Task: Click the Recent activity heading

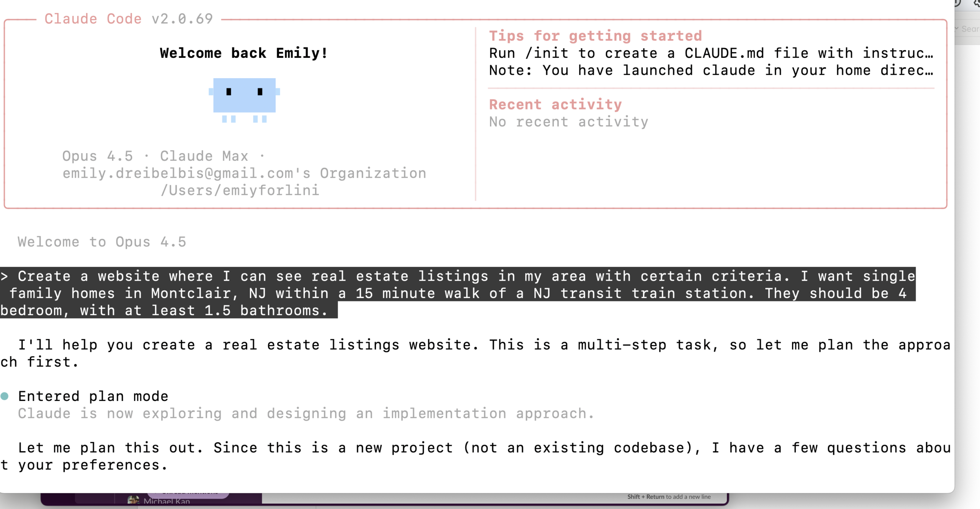Action: pos(555,105)
